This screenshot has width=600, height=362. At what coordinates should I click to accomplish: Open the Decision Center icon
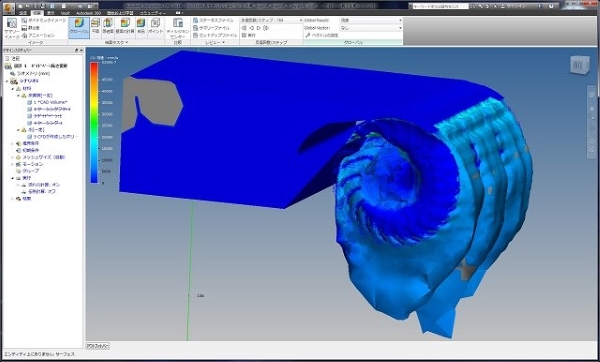point(178,28)
